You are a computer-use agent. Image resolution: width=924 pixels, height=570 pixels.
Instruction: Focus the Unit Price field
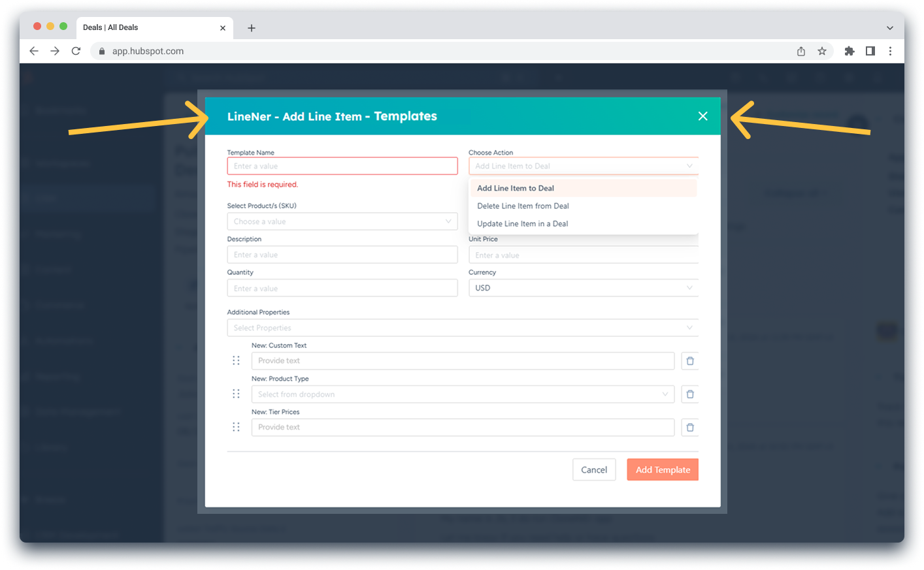tap(584, 255)
